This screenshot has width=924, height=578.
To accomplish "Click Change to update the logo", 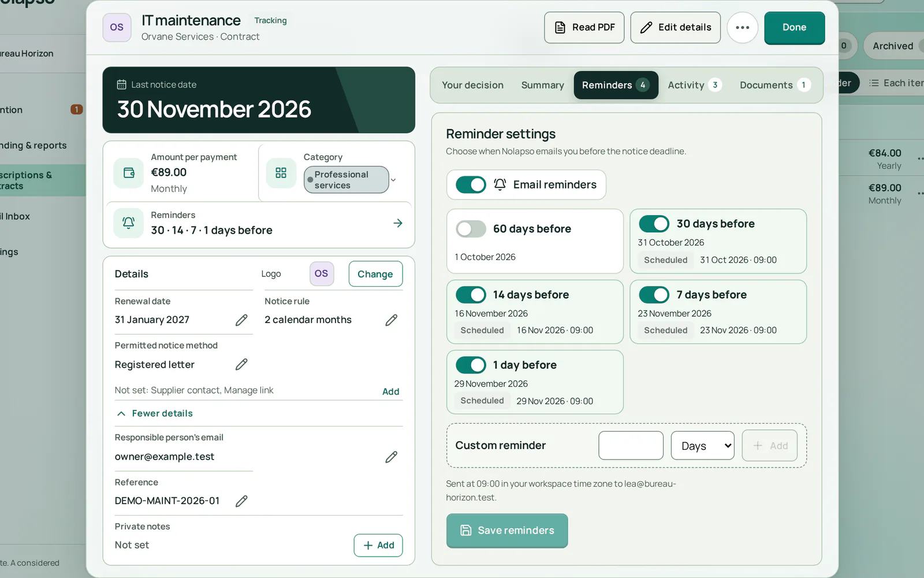I will click(x=375, y=274).
